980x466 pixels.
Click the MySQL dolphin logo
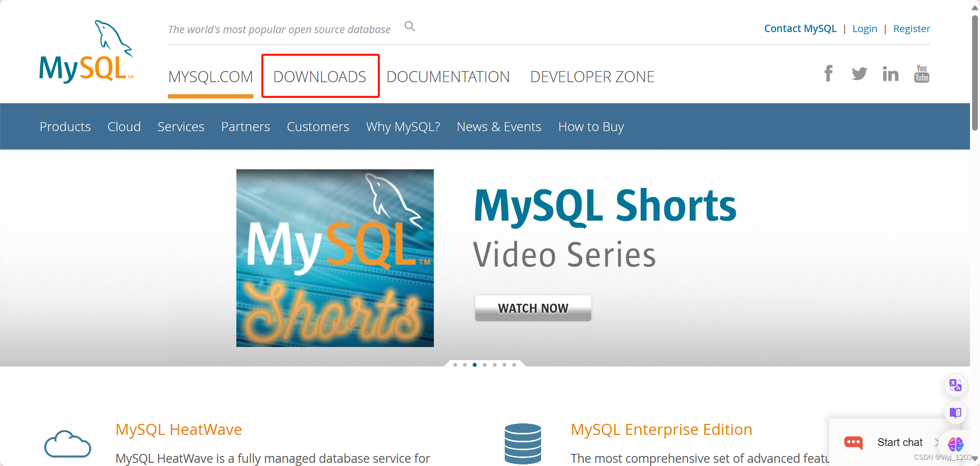tap(86, 51)
